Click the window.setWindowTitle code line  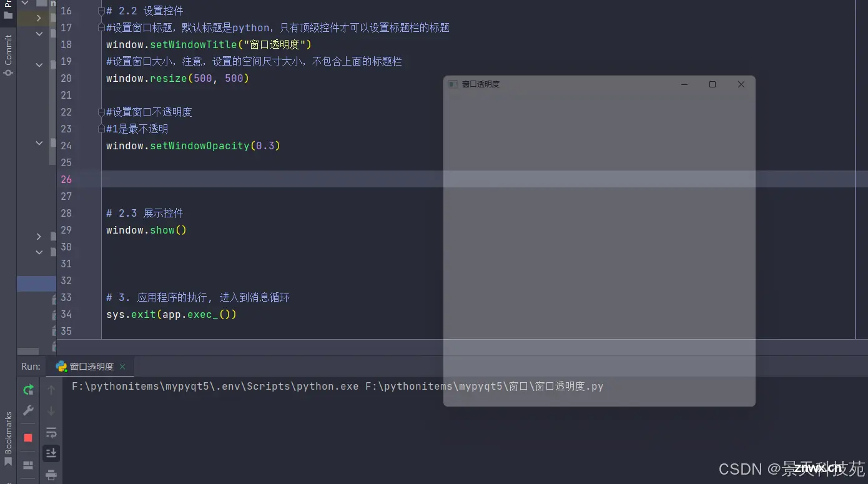[209, 44]
